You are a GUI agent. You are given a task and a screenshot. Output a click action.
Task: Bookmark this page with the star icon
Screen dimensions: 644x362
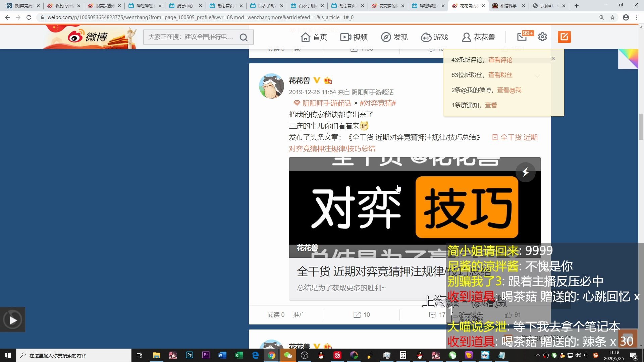[x=612, y=17]
